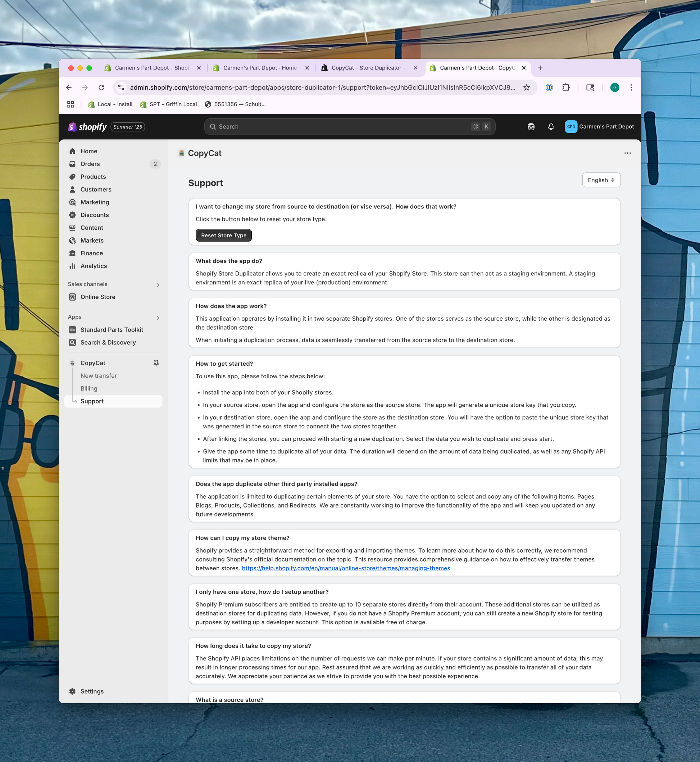700x762 pixels.
Task: Open the Carmen's Part Depot store menu
Action: click(599, 127)
